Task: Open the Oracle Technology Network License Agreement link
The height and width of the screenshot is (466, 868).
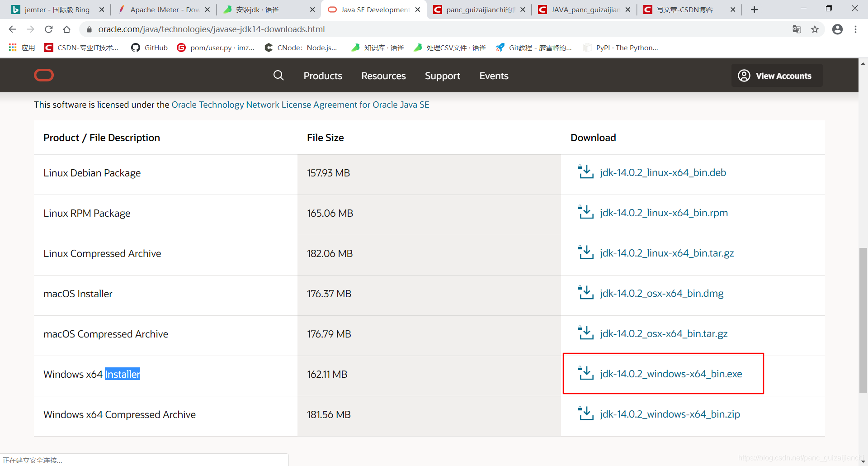Action: (x=300, y=105)
